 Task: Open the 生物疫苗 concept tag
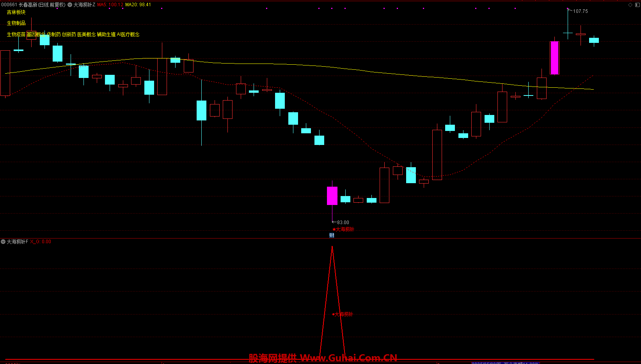[x=16, y=34]
